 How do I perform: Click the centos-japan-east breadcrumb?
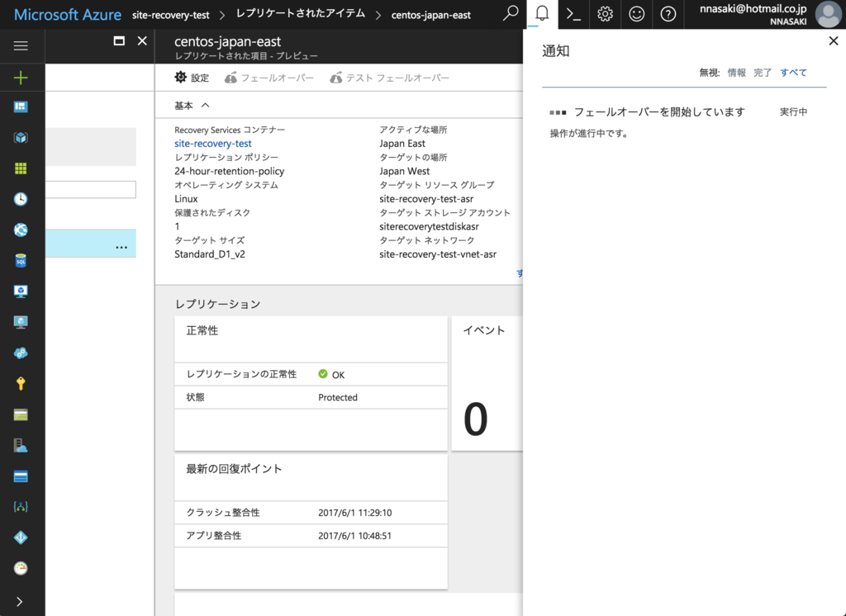tap(430, 15)
